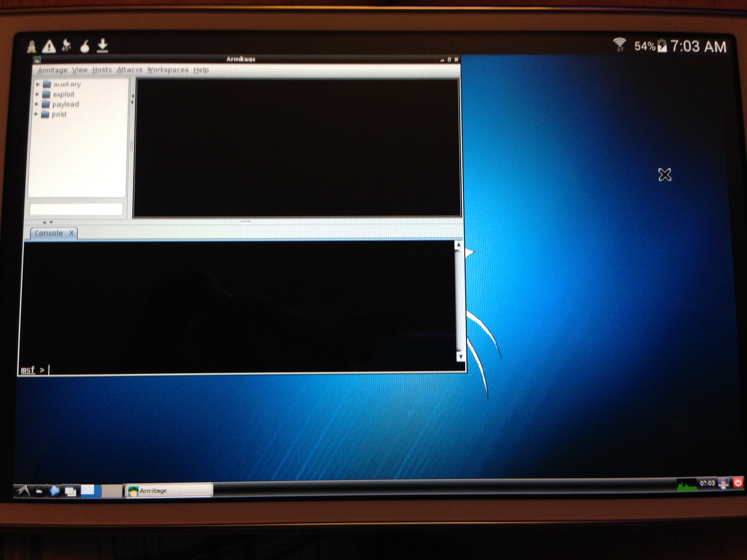Tap the 7:03 AM Android clock
This screenshot has height=560, width=747.
point(698,46)
